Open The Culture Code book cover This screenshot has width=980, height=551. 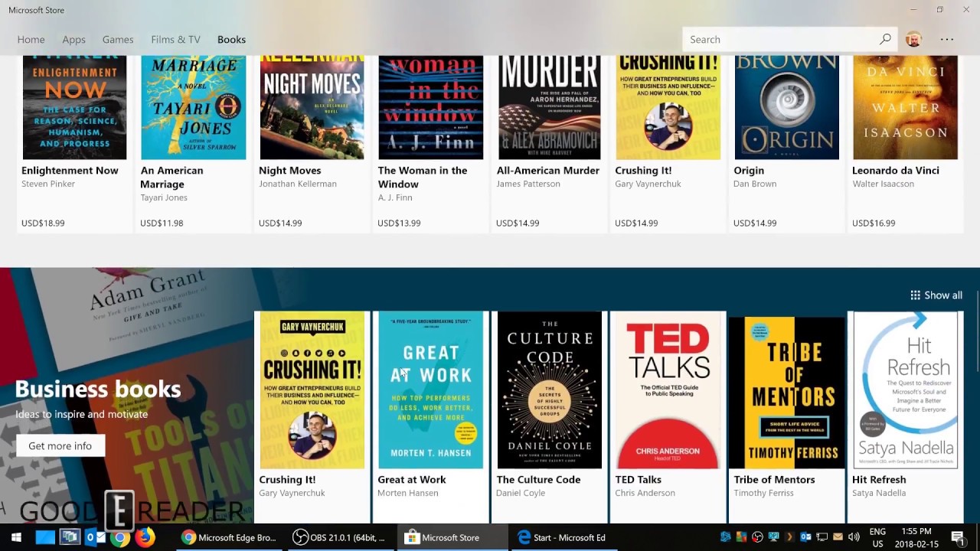(550, 390)
